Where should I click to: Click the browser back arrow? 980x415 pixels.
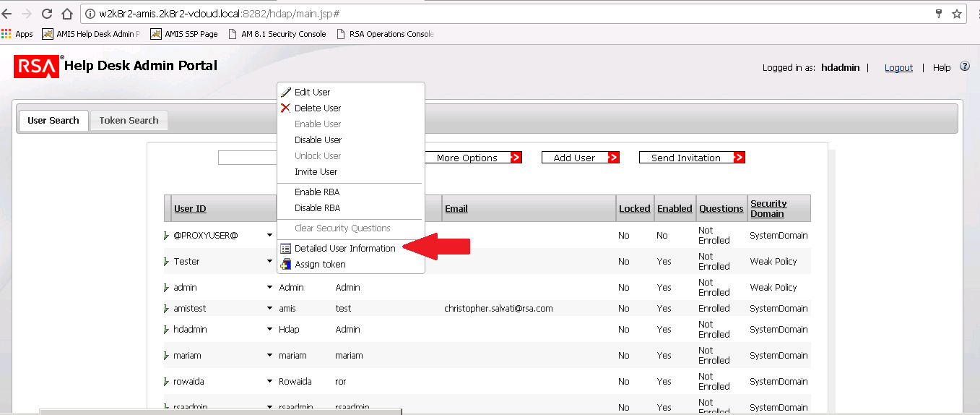[x=7, y=14]
